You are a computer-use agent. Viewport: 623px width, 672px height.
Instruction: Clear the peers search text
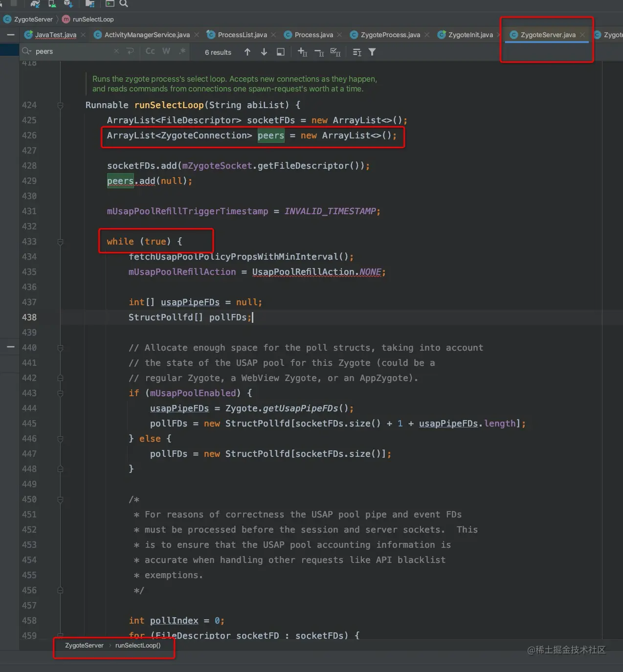click(x=116, y=51)
